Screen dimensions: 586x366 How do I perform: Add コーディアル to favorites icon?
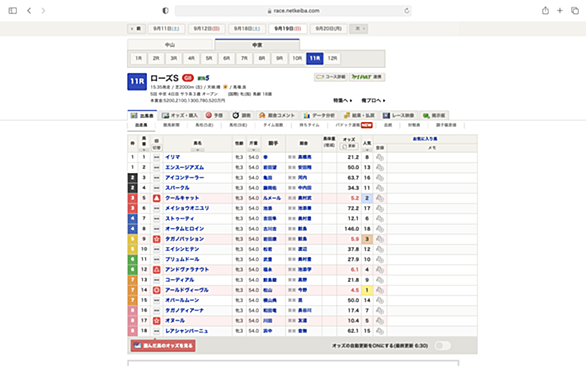point(380,280)
